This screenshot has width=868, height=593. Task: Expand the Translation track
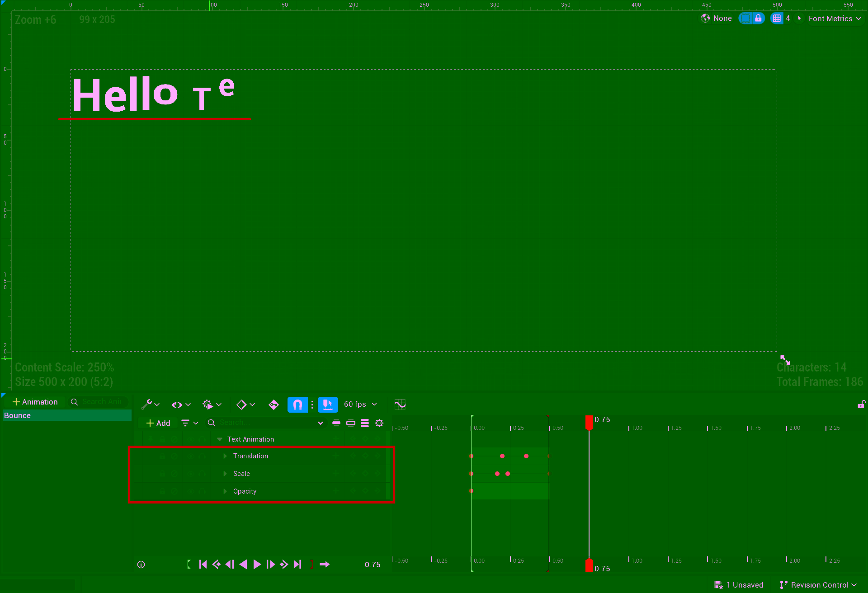point(225,456)
